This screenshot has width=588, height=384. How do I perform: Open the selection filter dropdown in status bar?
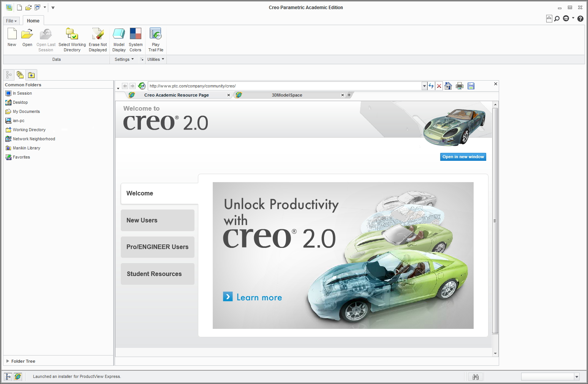[x=577, y=377]
